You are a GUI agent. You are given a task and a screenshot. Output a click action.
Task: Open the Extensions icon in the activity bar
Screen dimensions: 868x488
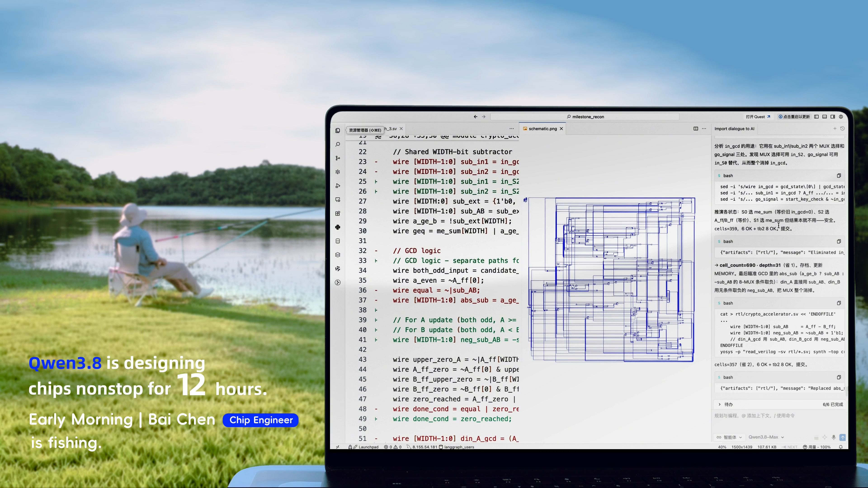pyautogui.click(x=338, y=213)
